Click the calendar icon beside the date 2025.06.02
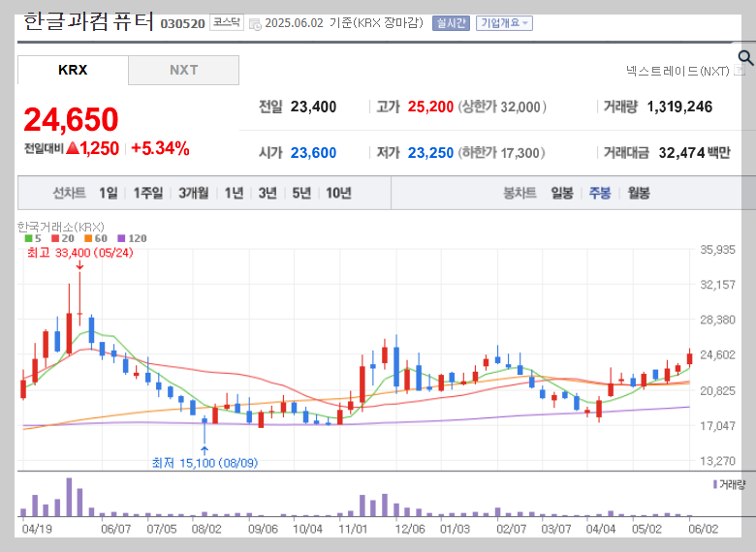This screenshot has width=756, height=552. (x=255, y=23)
